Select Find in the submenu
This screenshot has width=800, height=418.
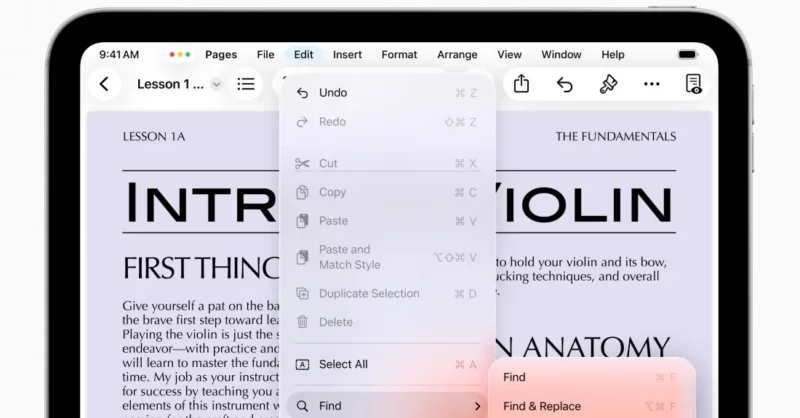[x=592, y=377]
